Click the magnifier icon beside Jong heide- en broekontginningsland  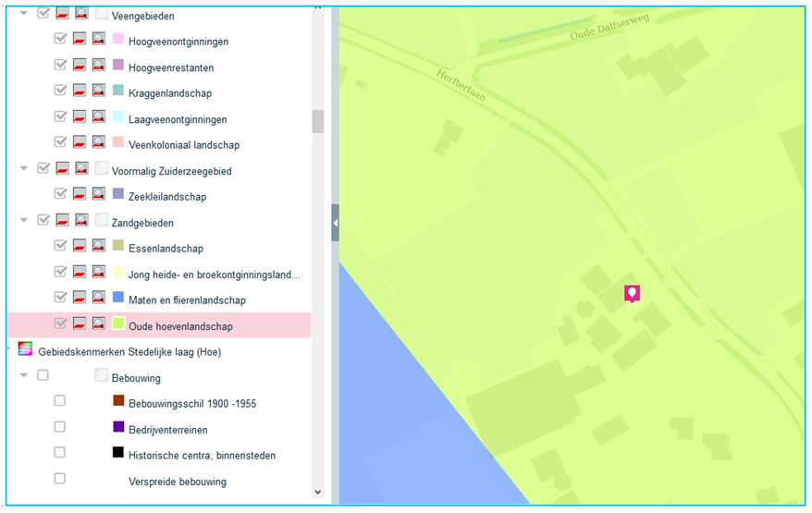click(x=99, y=271)
